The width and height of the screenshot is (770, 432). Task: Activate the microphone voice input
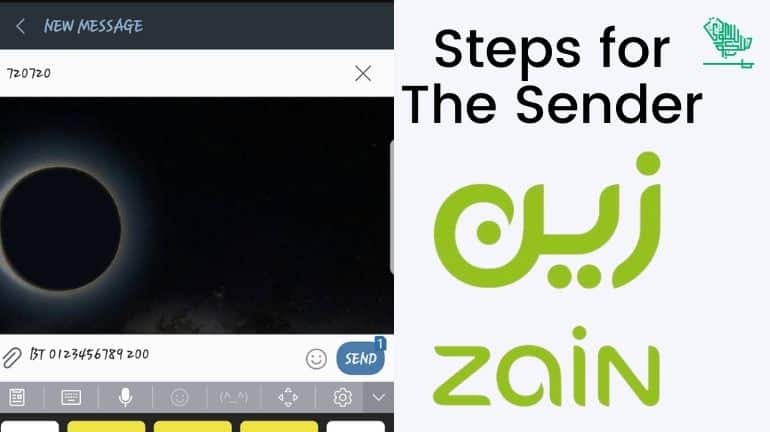(x=125, y=397)
